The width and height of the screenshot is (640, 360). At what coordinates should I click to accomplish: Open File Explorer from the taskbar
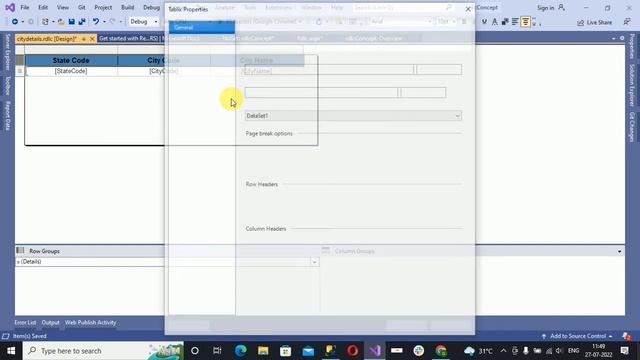click(x=263, y=351)
